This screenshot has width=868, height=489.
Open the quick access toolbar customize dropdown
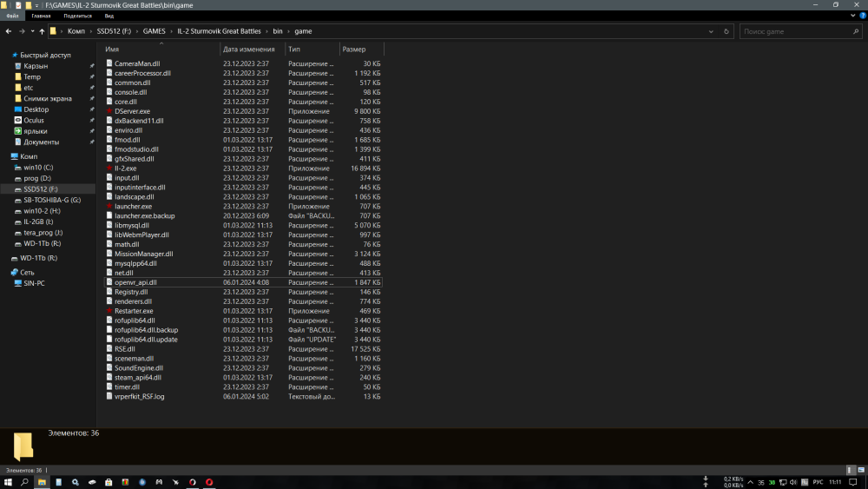(x=36, y=5)
